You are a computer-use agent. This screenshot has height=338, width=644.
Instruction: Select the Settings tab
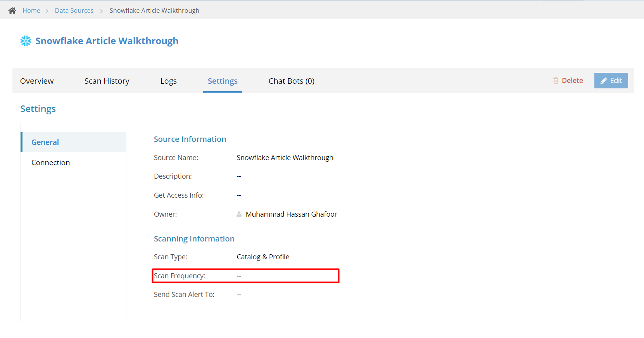pos(223,81)
